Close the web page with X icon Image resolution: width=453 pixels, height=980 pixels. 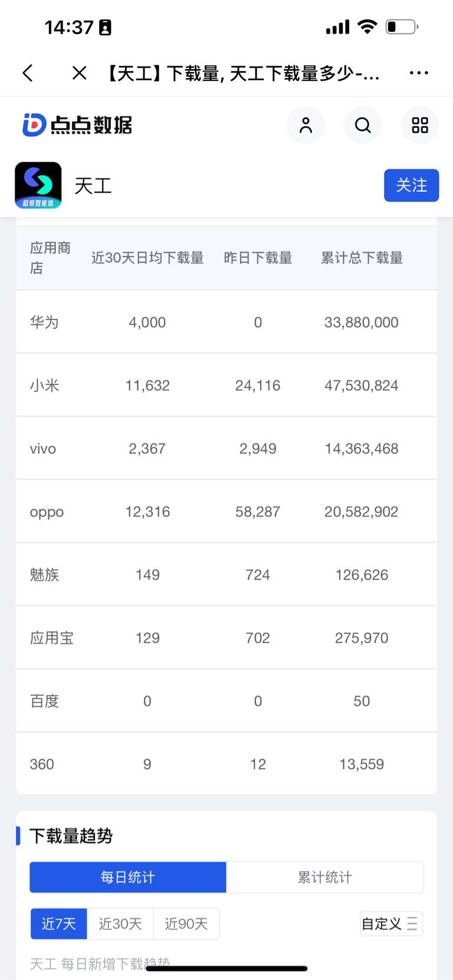tap(79, 73)
